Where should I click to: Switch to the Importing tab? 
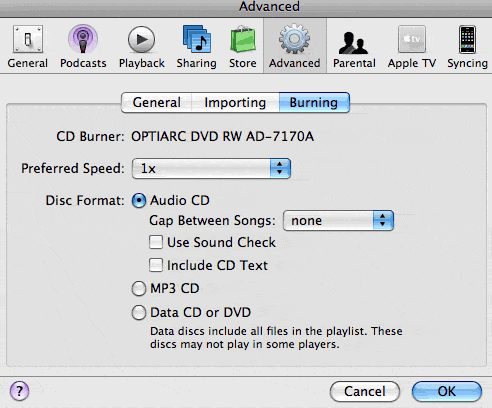[x=235, y=102]
